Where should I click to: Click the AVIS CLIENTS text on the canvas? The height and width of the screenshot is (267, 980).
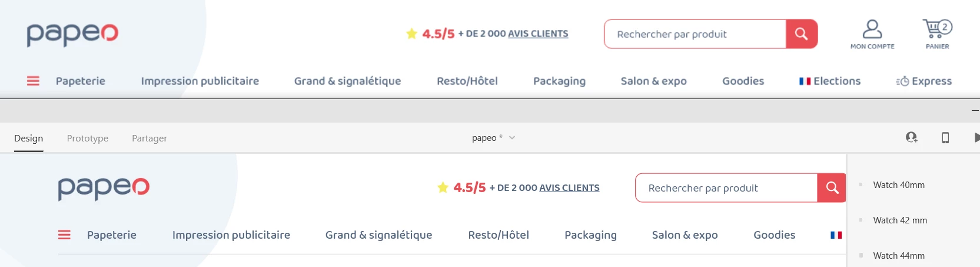[569, 187]
